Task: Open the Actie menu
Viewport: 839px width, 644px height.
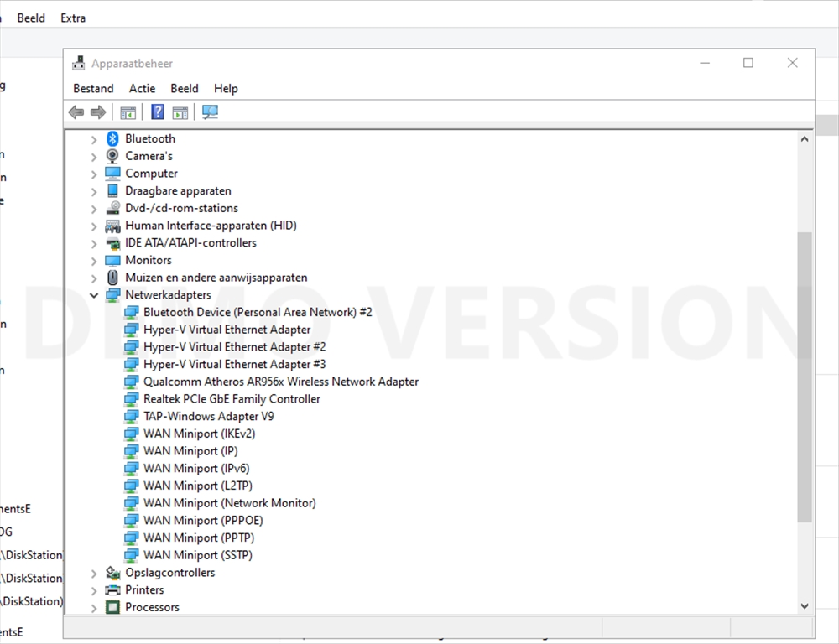Action: point(142,88)
